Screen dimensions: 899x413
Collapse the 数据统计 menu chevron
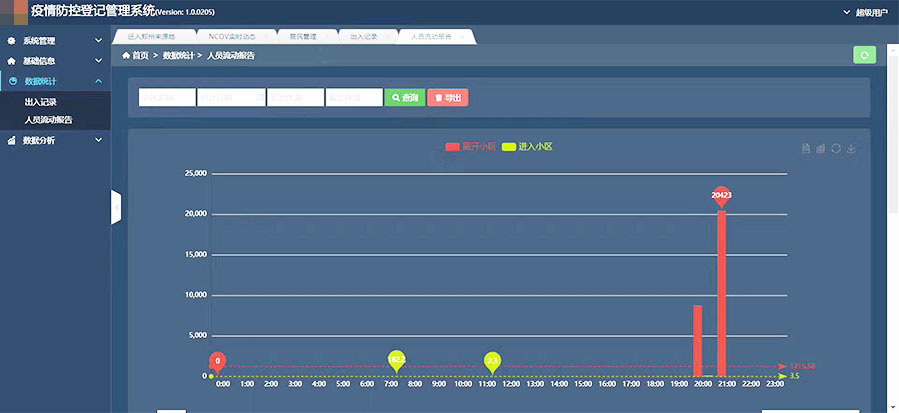98,81
